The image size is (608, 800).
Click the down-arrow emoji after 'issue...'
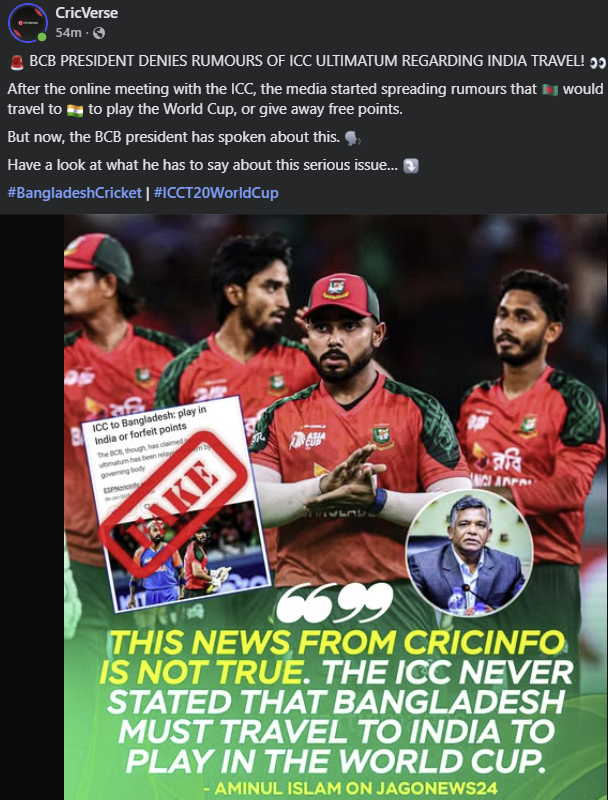point(411,166)
